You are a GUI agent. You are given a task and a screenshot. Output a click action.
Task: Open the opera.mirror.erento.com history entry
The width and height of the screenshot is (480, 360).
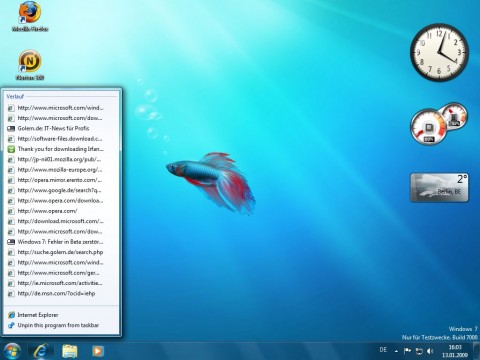pyautogui.click(x=61, y=180)
